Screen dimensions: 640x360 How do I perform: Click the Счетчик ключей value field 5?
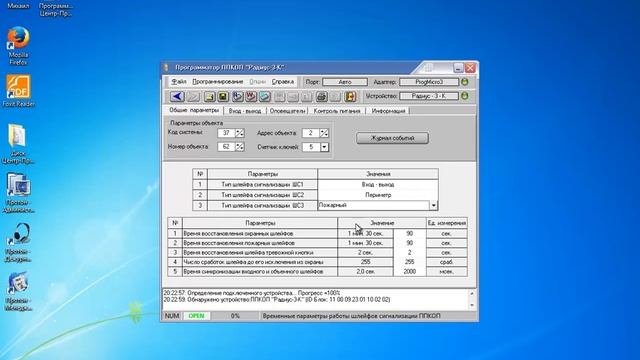[x=311, y=147]
